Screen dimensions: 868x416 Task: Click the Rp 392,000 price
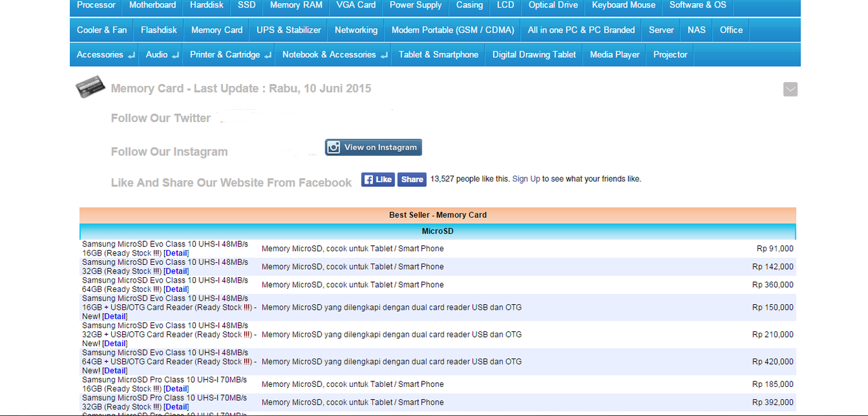coord(773,402)
